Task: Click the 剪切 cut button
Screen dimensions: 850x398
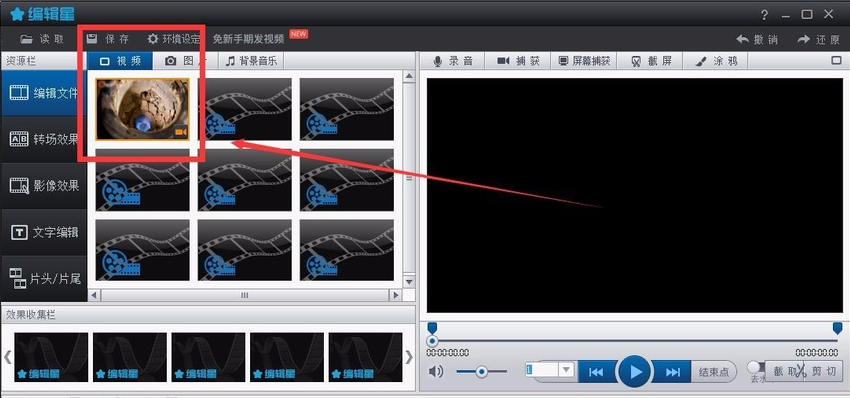Action: click(x=824, y=371)
